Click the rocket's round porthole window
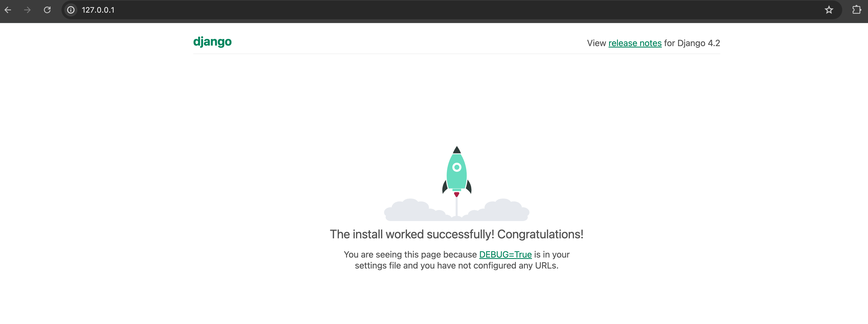868x324 pixels. tap(457, 167)
